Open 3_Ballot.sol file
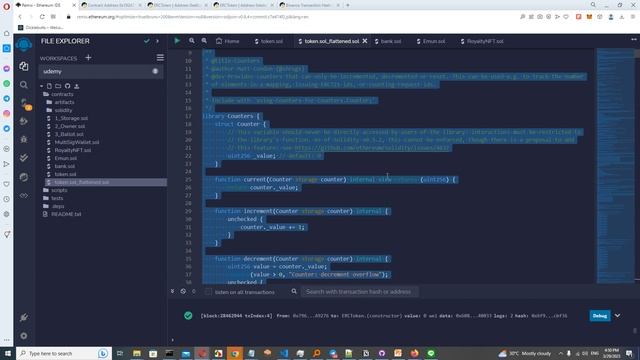Viewport: 640px width, 360px height. tap(69, 134)
